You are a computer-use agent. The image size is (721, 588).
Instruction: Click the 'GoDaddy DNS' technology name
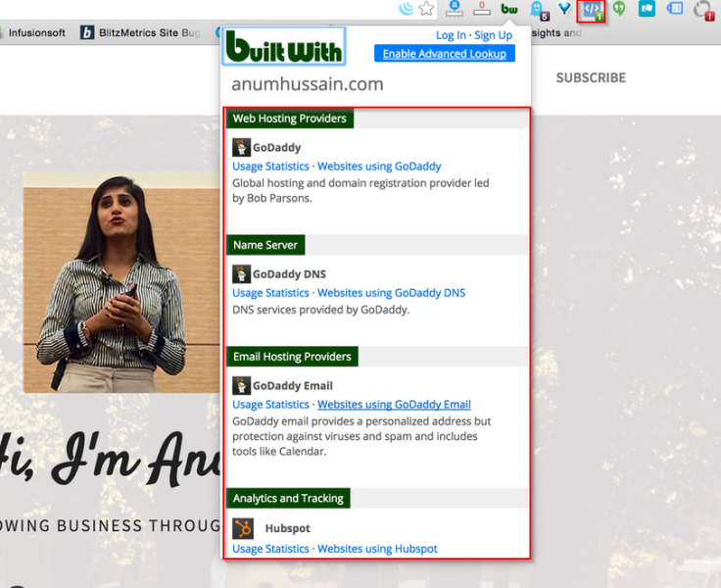click(289, 274)
